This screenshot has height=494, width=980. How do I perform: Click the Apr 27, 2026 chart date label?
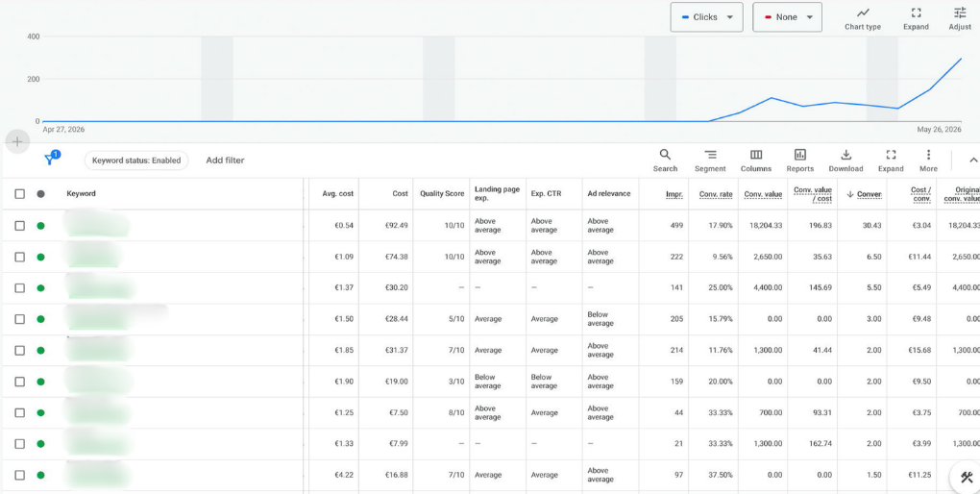[63, 130]
